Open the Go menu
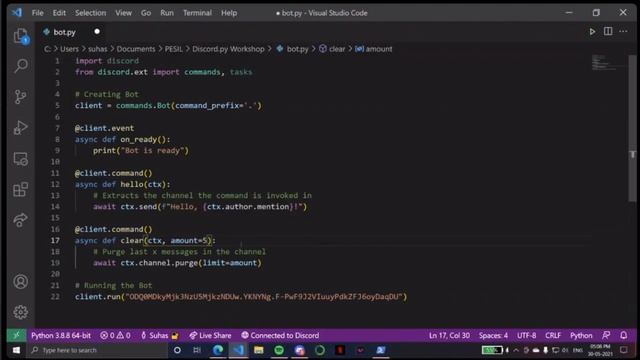The image size is (640, 360). click(x=146, y=13)
